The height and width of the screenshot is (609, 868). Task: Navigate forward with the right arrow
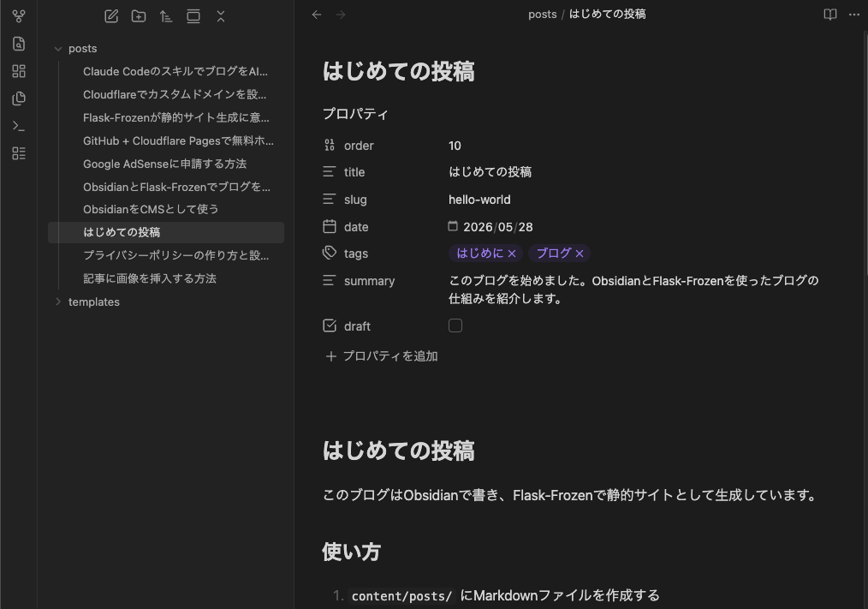(341, 15)
